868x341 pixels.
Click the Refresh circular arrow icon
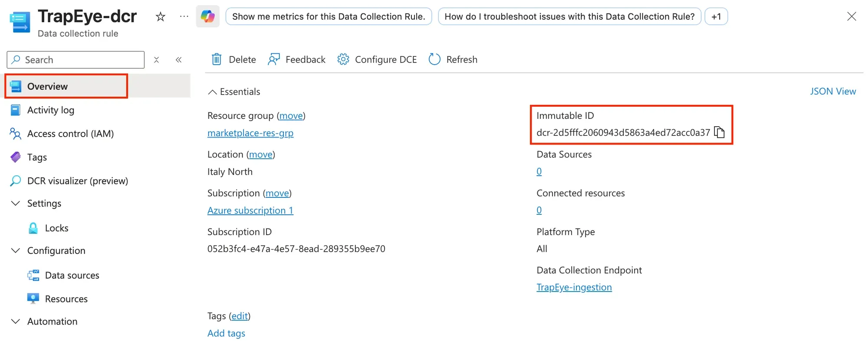[434, 59]
